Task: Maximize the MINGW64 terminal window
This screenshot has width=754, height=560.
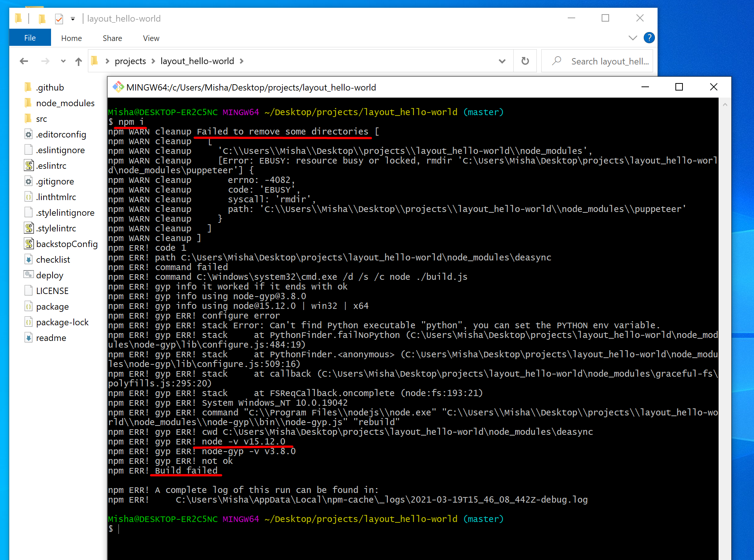Action: coord(679,87)
